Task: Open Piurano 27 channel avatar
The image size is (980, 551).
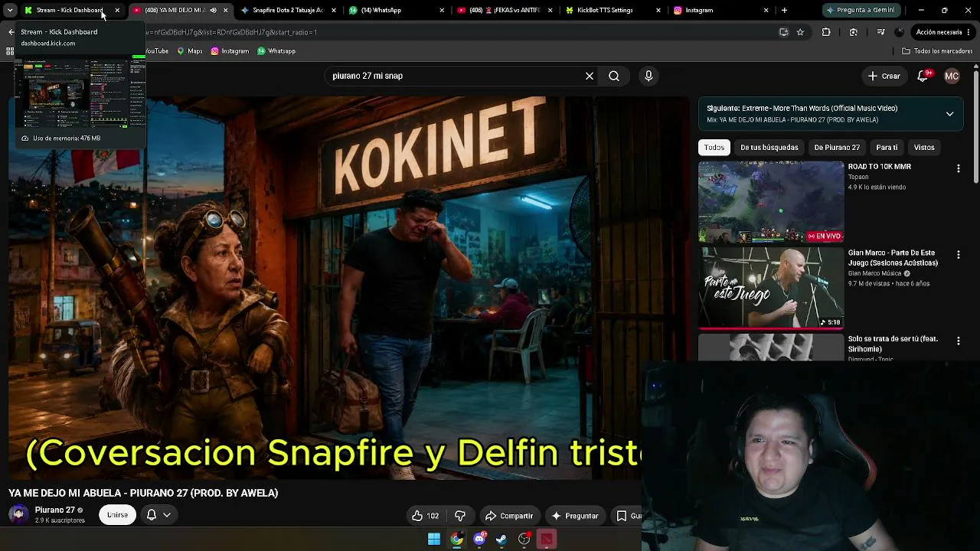Action: point(18,514)
